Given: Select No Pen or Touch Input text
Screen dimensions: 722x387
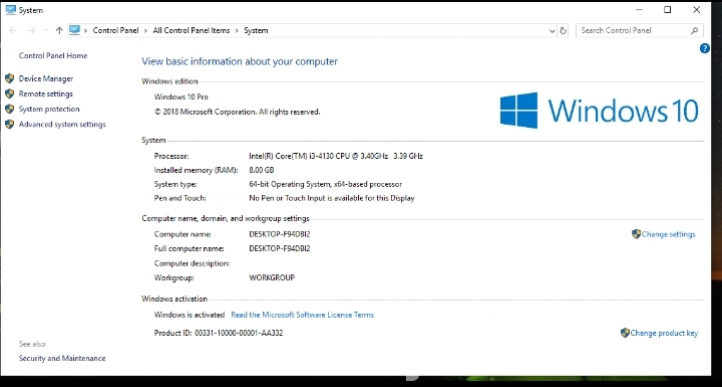Looking at the screenshot, I should (332, 199).
